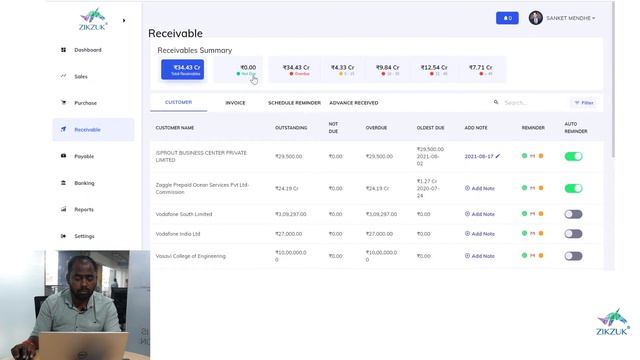
Task: Open the Filter dropdown
Action: click(584, 102)
